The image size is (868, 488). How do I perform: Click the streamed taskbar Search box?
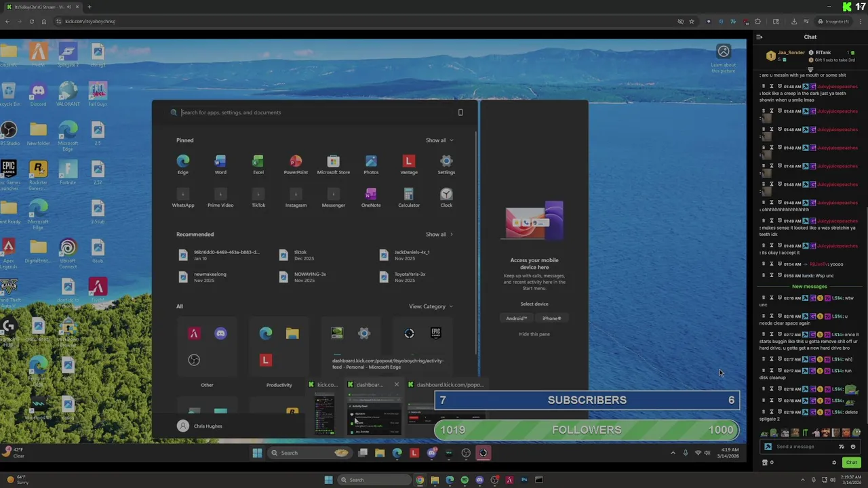[309, 453]
